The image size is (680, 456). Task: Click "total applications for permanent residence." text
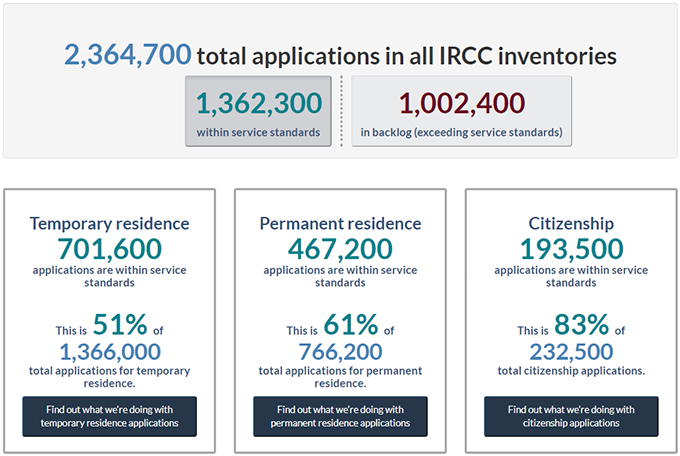click(x=340, y=377)
